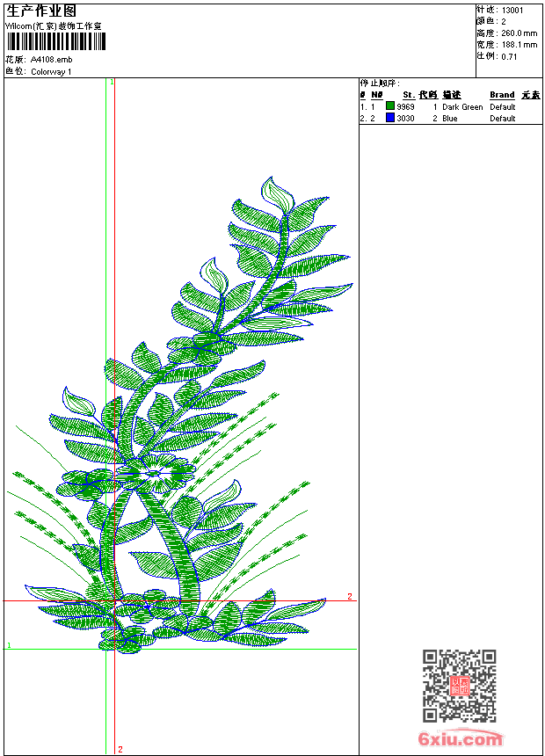Click the barcode under the Wilcom title
This screenshot has width=545, height=756.
53,42
